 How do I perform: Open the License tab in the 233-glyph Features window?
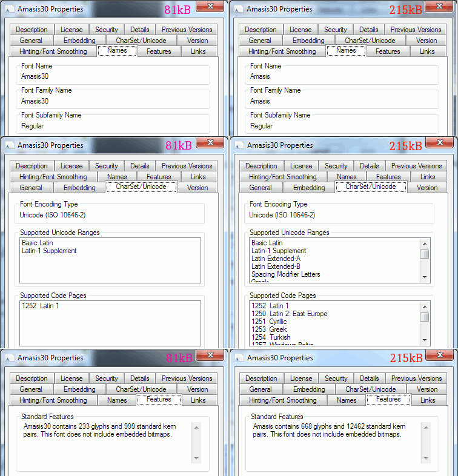click(x=71, y=378)
